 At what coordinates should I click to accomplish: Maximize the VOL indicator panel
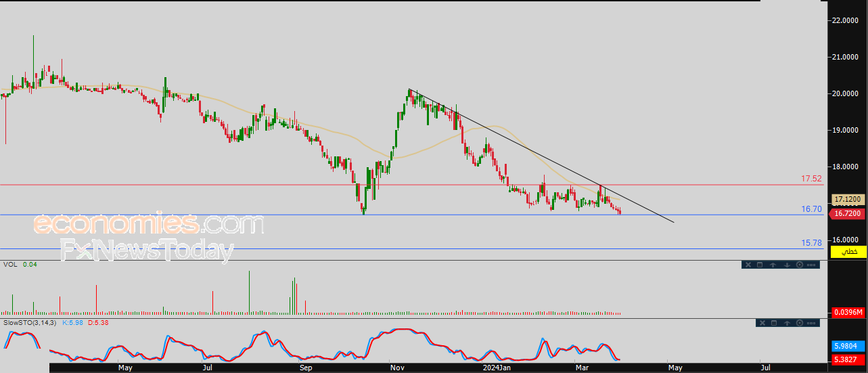(x=760, y=265)
